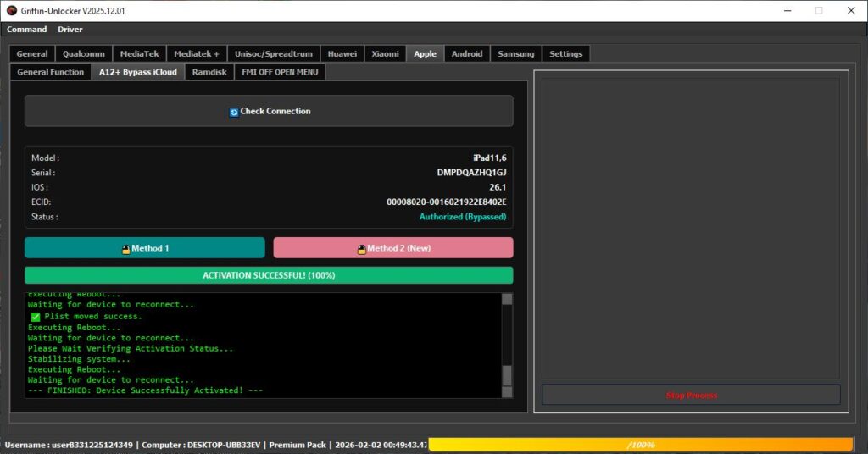Open the Driver menu
Screen dimensions: 868x454
pyautogui.click(x=70, y=30)
